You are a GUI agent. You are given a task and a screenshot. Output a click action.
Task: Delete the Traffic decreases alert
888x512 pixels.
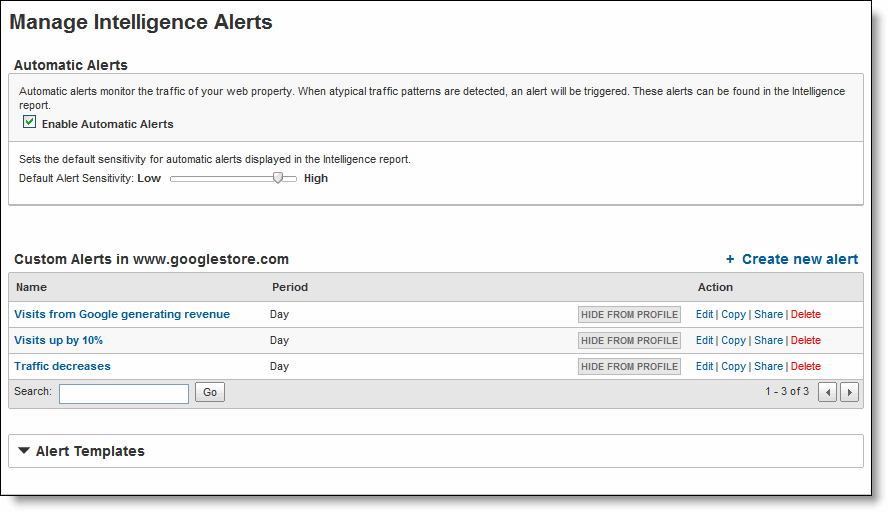tap(806, 366)
